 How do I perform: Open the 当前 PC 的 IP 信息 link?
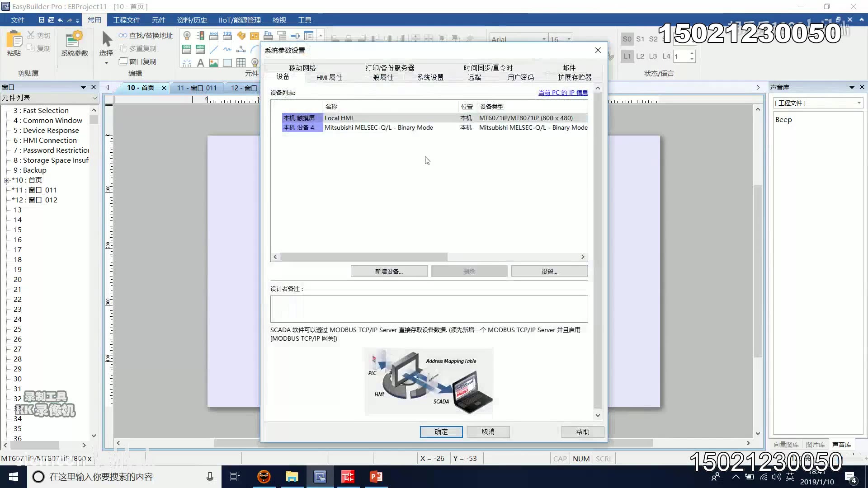point(562,92)
